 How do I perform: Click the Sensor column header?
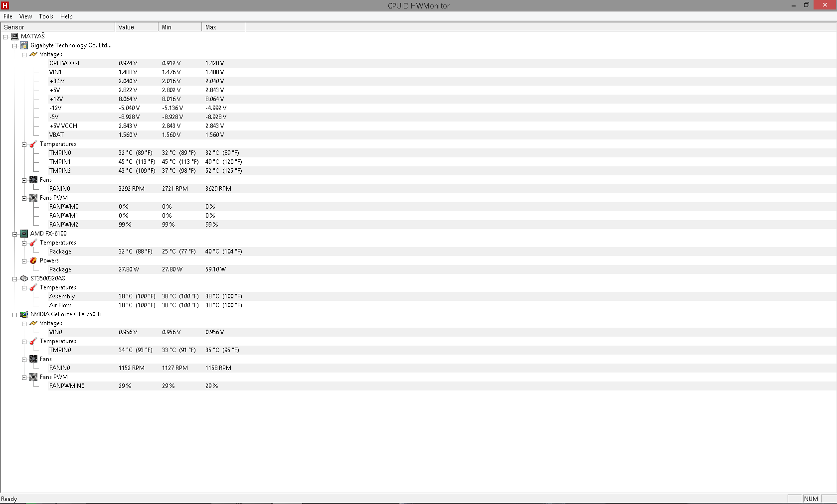point(58,27)
